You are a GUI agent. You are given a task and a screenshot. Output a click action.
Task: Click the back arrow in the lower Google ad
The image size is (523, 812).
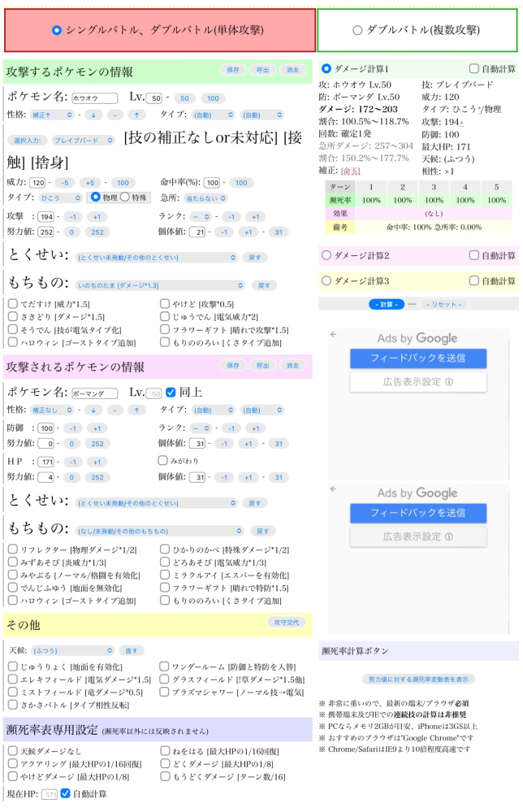pos(333,489)
